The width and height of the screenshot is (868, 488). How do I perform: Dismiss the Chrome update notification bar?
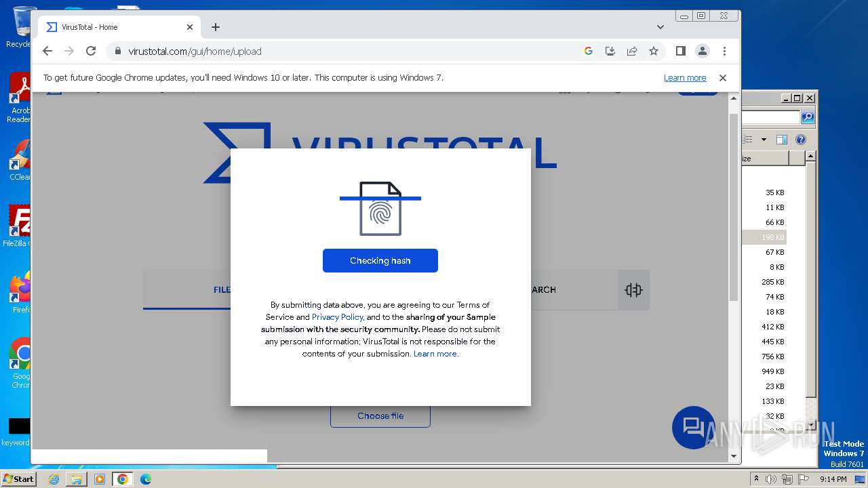(723, 78)
